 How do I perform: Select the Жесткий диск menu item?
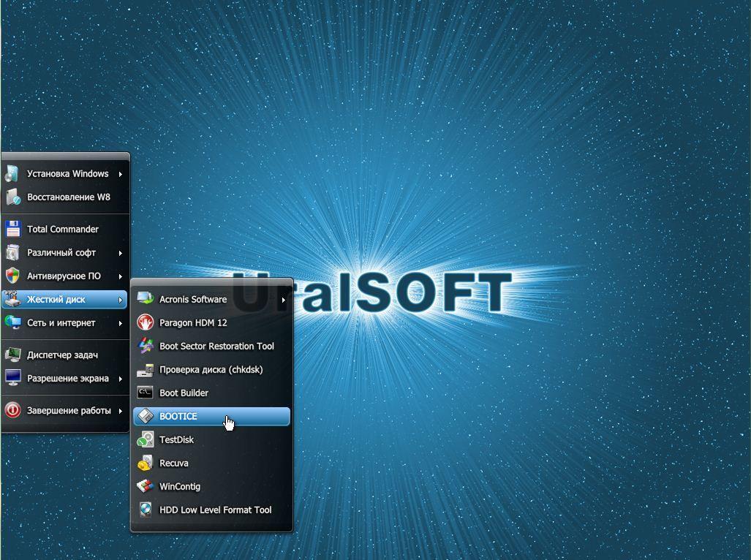tap(56, 299)
